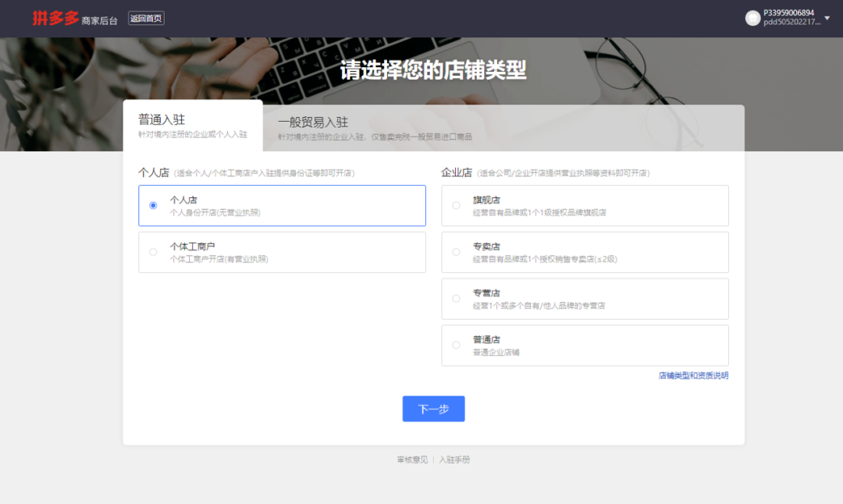Click the 个体工商户 option card
The width and height of the screenshot is (843, 504).
(281, 251)
